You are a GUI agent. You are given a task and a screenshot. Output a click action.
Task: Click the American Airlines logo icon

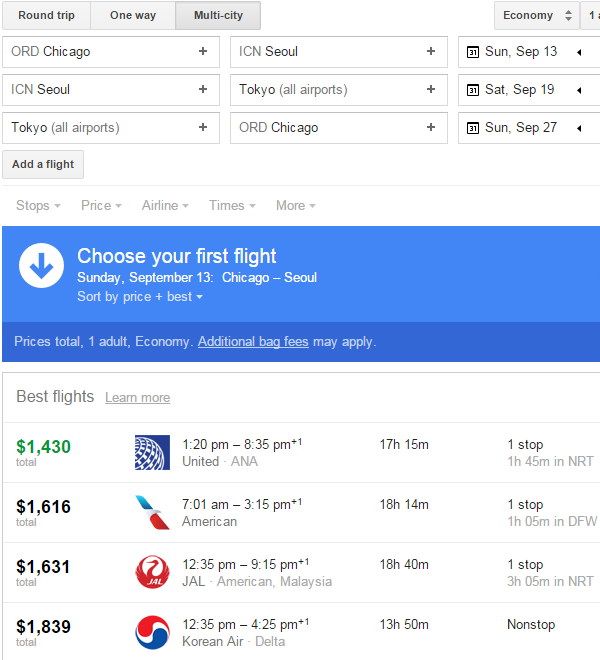coord(152,512)
